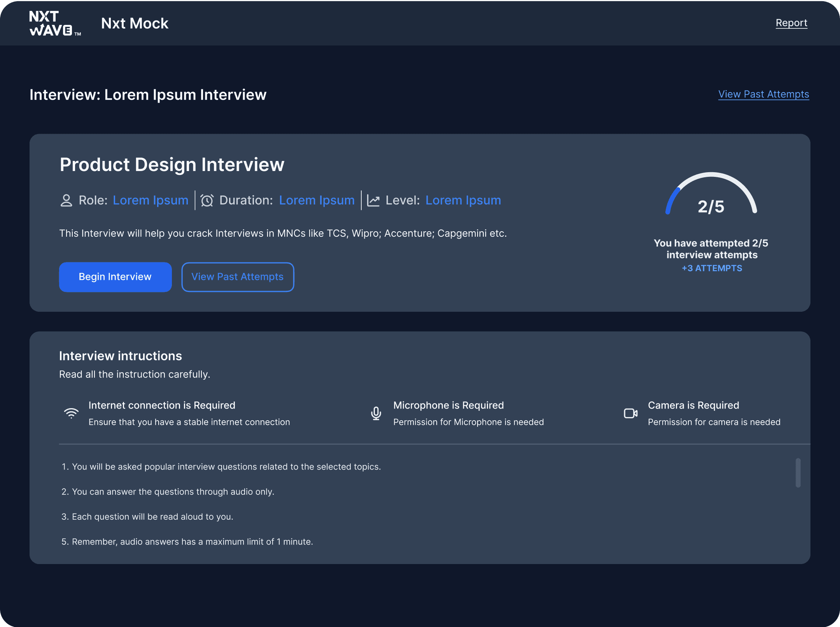Click the video camera icon
This screenshot has height=627, width=840.
(630, 413)
